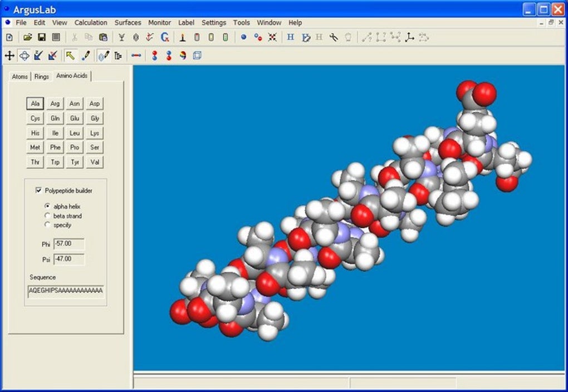The image size is (568, 392).
Task: Switch to the Rings tab
Action: click(42, 77)
